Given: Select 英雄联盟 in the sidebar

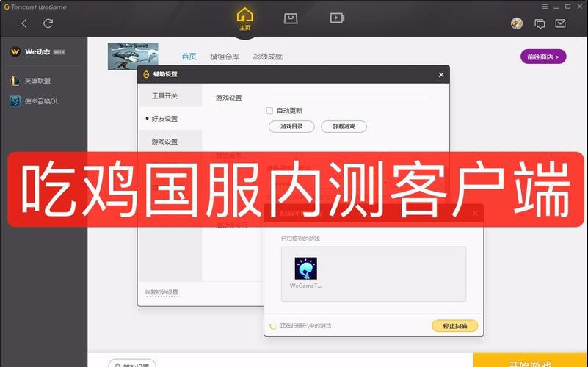Looking at the screenshot, I should click(37, 81).
